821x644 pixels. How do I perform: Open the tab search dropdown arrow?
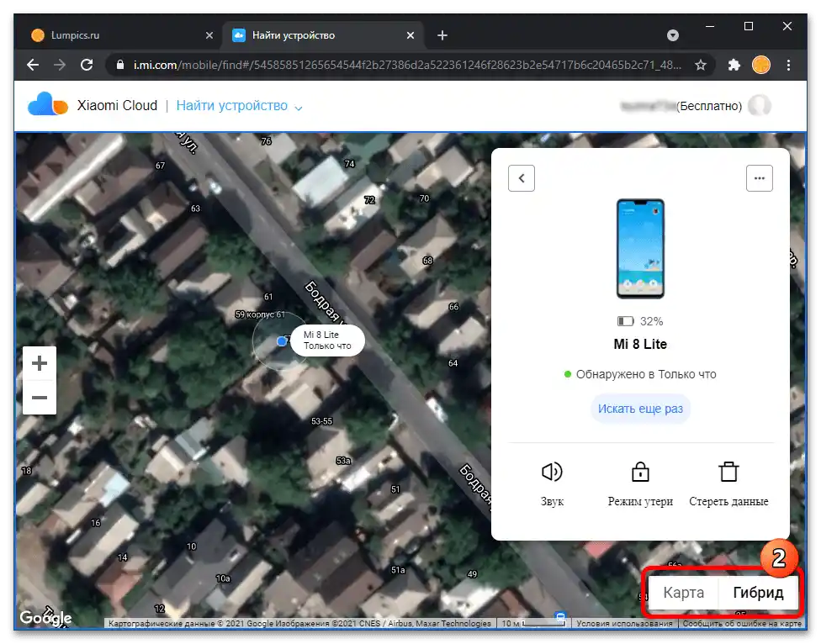673,35
